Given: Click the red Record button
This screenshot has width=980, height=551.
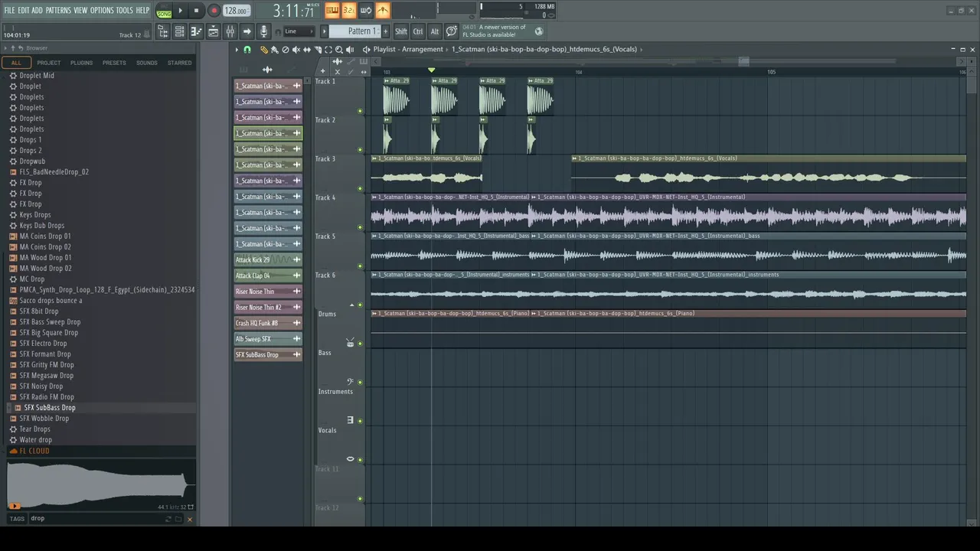Looking at the screenshot, I should 214,11.
